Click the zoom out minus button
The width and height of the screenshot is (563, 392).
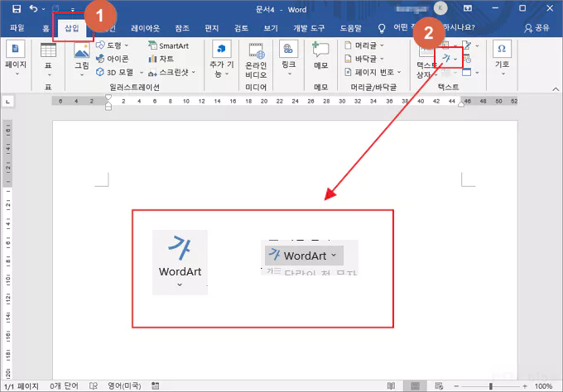click(456, 386)
